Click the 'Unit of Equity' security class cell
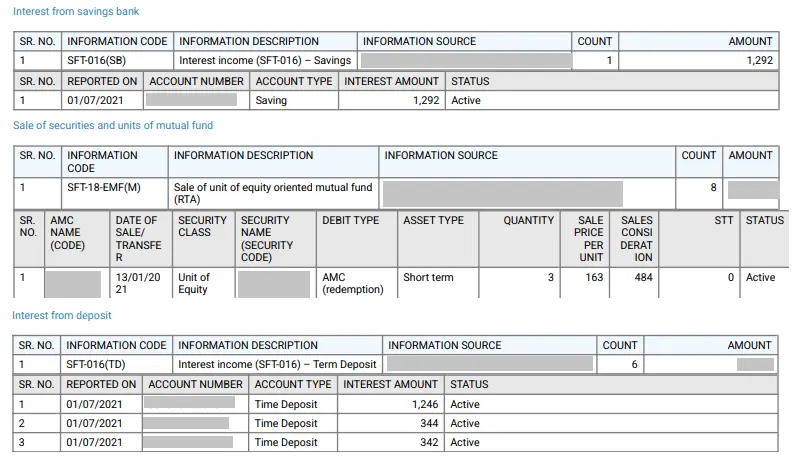Image resolution: width=810 pixels, height=476 pixels. coord(194,283)
